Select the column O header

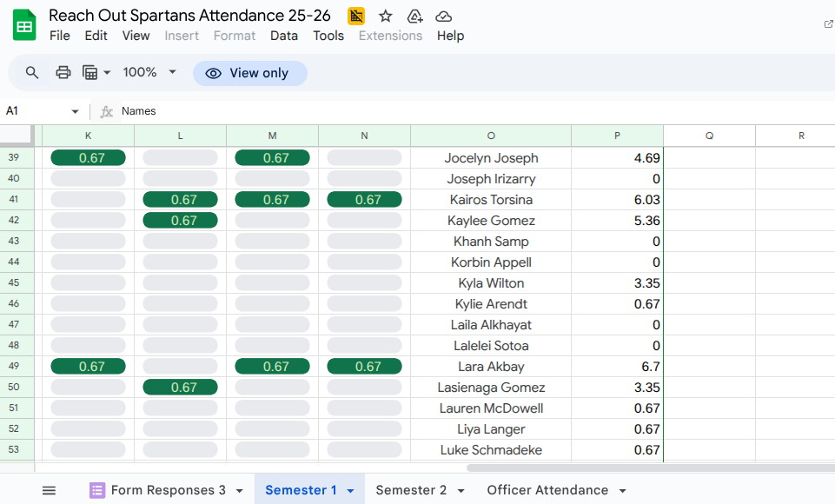[491, 136]
